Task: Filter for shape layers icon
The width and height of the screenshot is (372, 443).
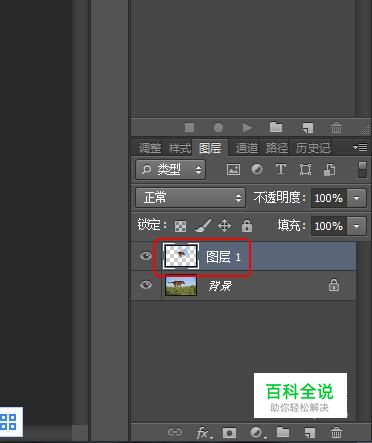Action: pos(305,169)
